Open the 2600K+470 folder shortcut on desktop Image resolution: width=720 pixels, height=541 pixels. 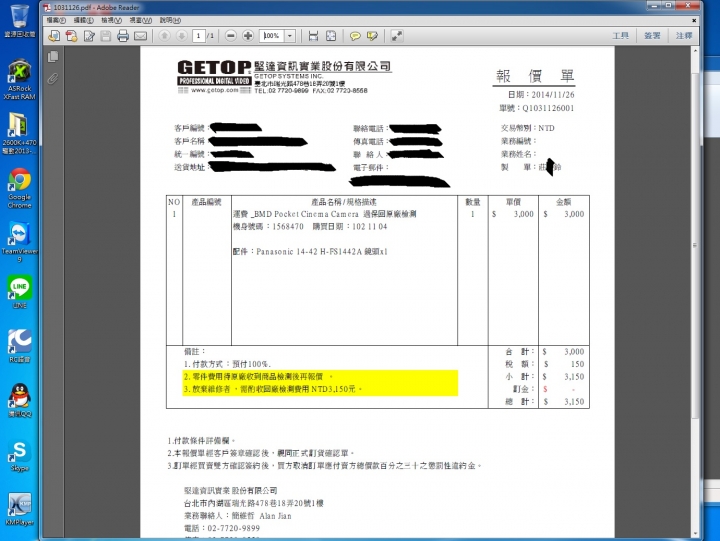pyautogui.click(x=19, y=134)
